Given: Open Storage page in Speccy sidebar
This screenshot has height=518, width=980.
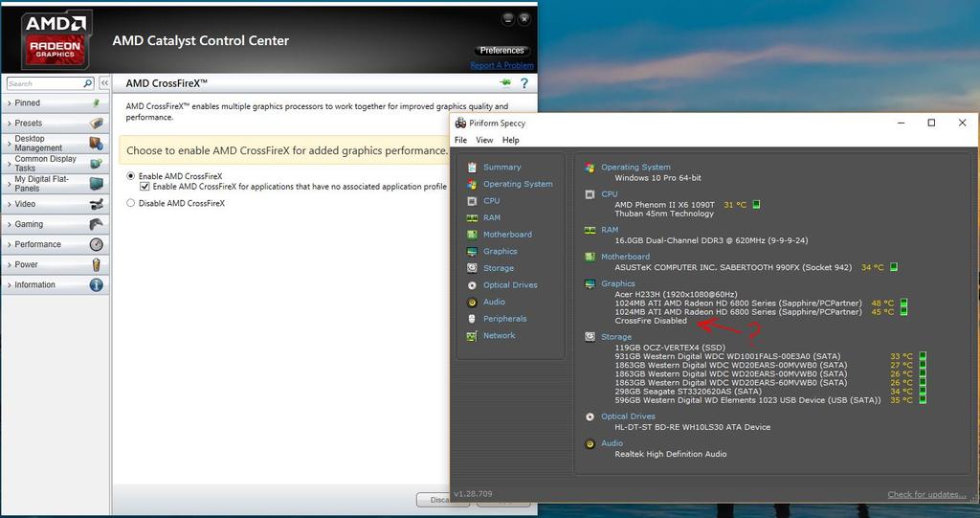Looking at the screenshot, I should tap(498, 268).
